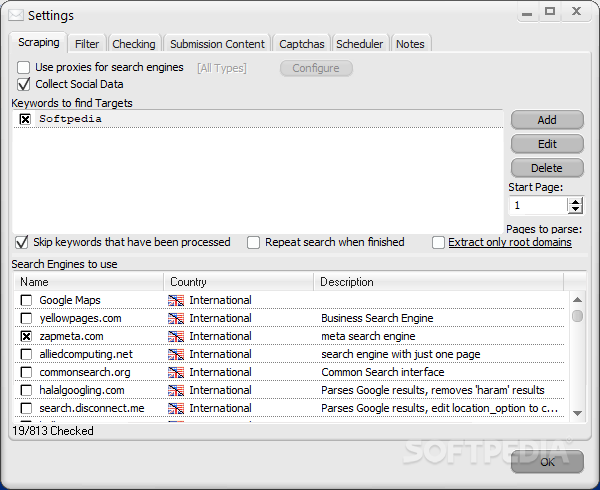Screen dimensions: 600x490
Task: Uncheck the zapmeta.com search engine
Action: pyautogui.click(x=26, y=337)
